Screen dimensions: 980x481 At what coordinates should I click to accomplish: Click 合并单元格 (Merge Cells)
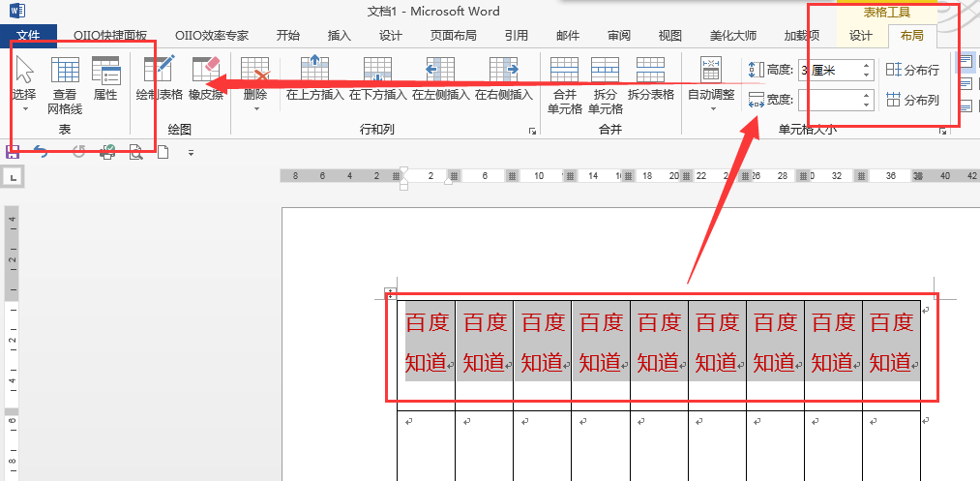(x=564, y=85)
